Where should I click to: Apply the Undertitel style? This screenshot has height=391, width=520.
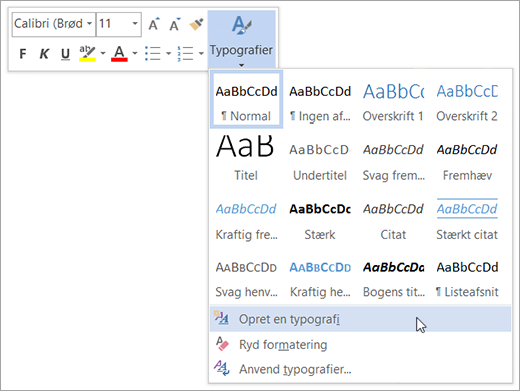point(320,162)
